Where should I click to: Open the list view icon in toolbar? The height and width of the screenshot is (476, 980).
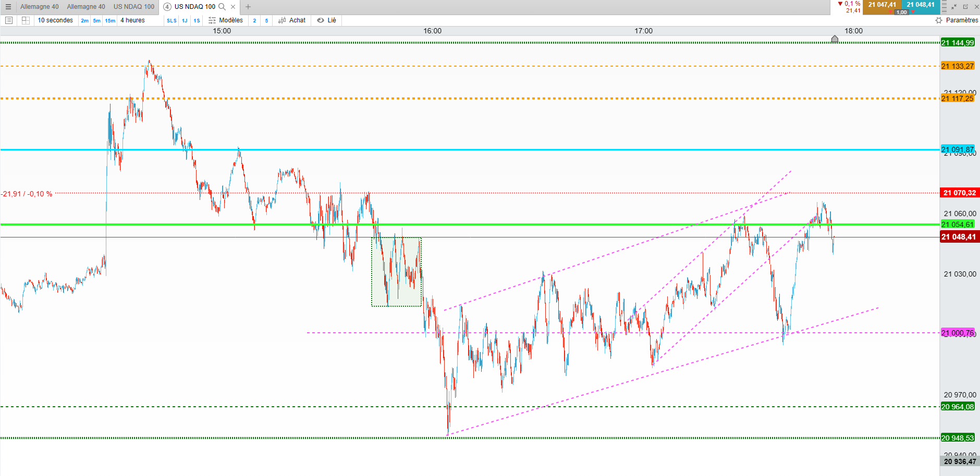(x=8, y=20)
